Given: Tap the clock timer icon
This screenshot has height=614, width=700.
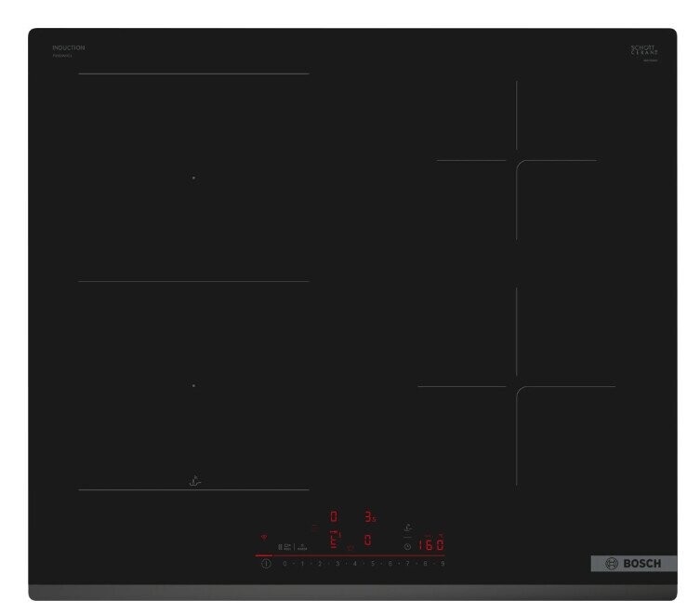Looking at the screenshot, I should coord(407,546).
